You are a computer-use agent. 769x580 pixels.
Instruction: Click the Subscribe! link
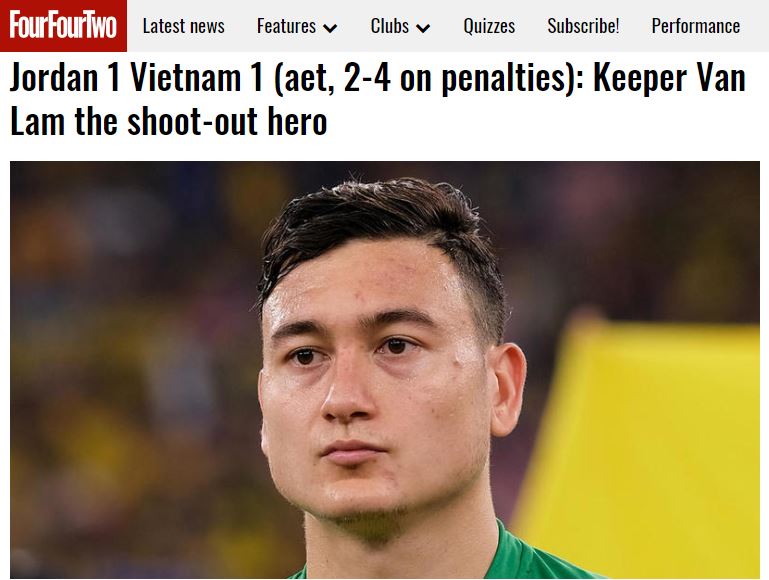click(x=583, y=26)
